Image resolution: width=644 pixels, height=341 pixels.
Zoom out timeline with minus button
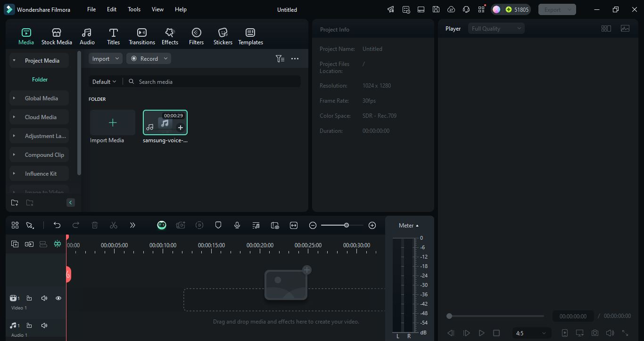click(x=313, y=225)
